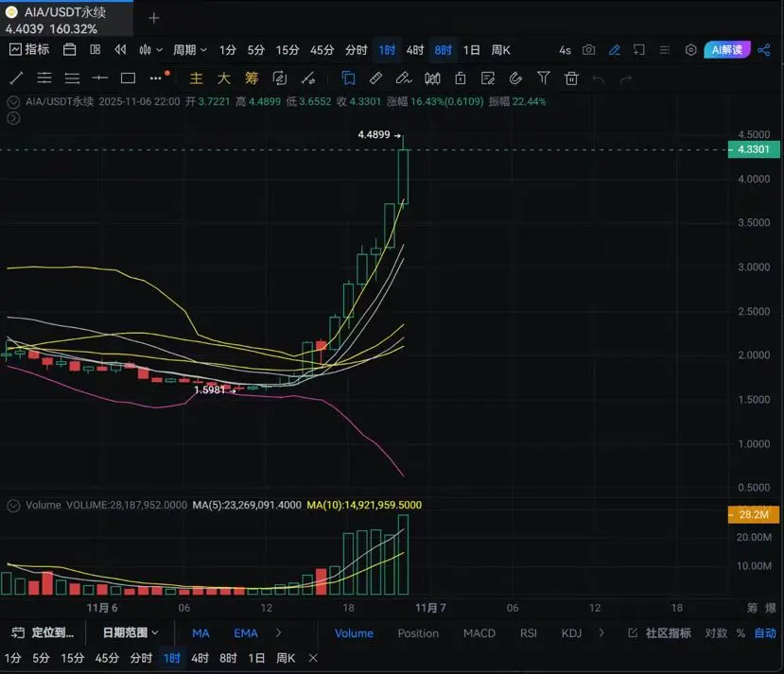Select the 5分 interval in top toolbar
Viewport: 784px width, 674px height.
[255, 50]
